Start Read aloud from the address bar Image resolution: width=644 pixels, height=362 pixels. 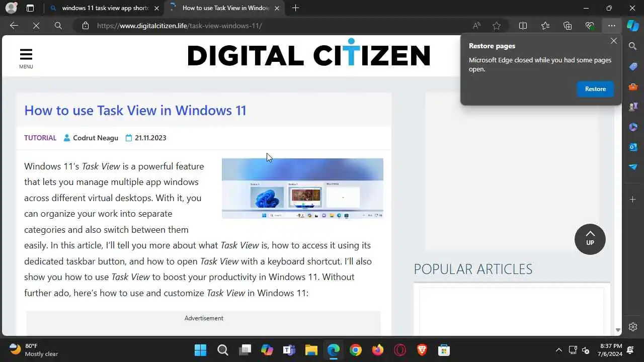[476, 26]
